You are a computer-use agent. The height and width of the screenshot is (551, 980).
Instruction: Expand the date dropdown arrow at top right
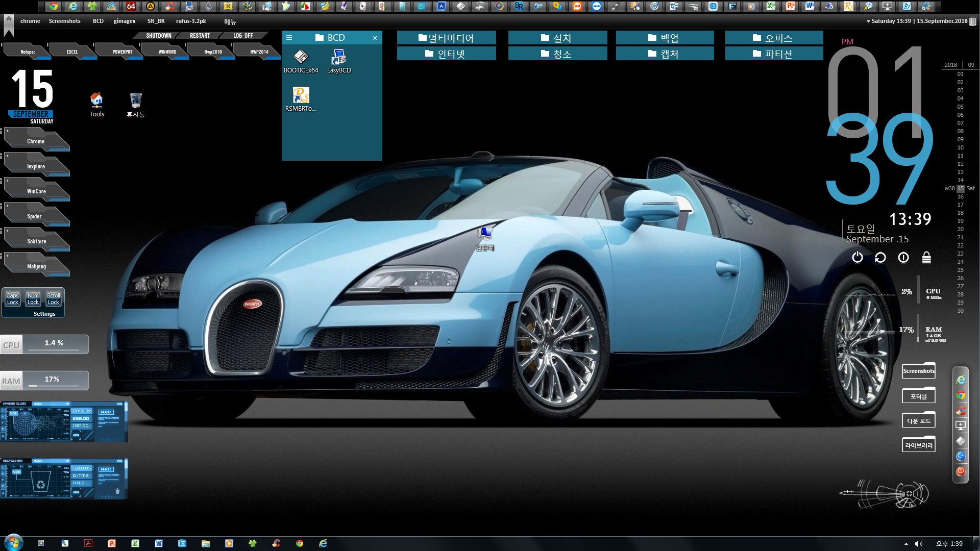coord(868,21)
